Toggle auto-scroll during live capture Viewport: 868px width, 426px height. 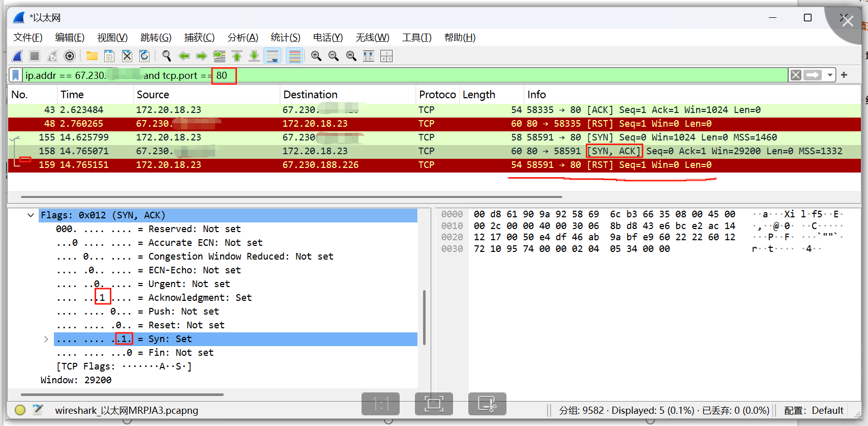coord(273,56)
